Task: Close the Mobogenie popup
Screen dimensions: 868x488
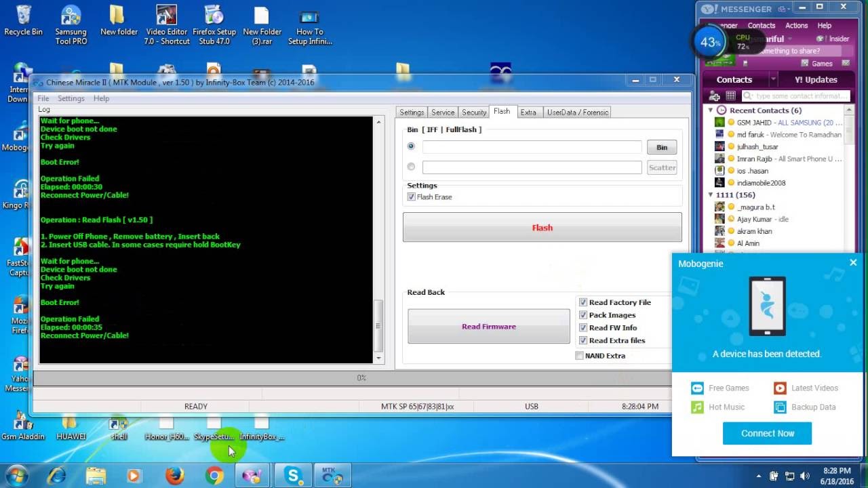Action: coord(853,263)
